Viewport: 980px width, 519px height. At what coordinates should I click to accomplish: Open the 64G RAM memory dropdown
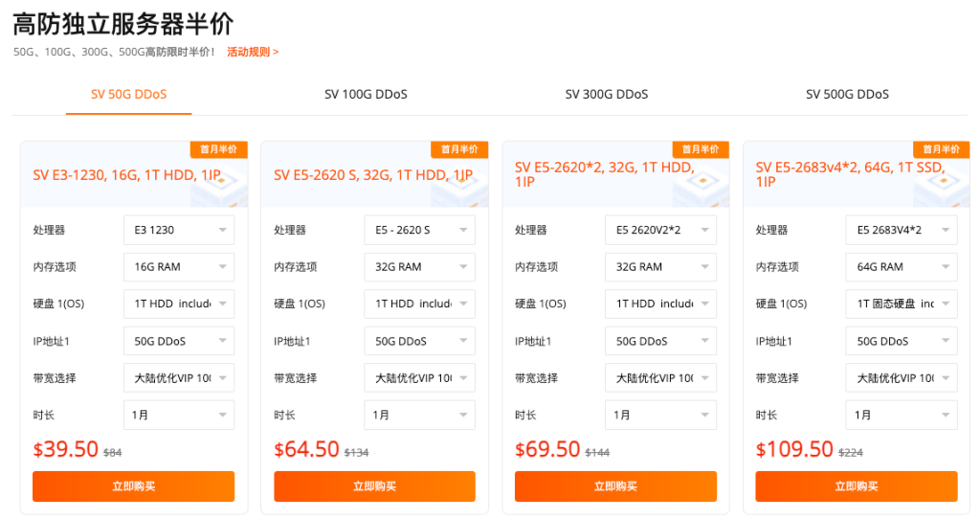coord(901,267)
